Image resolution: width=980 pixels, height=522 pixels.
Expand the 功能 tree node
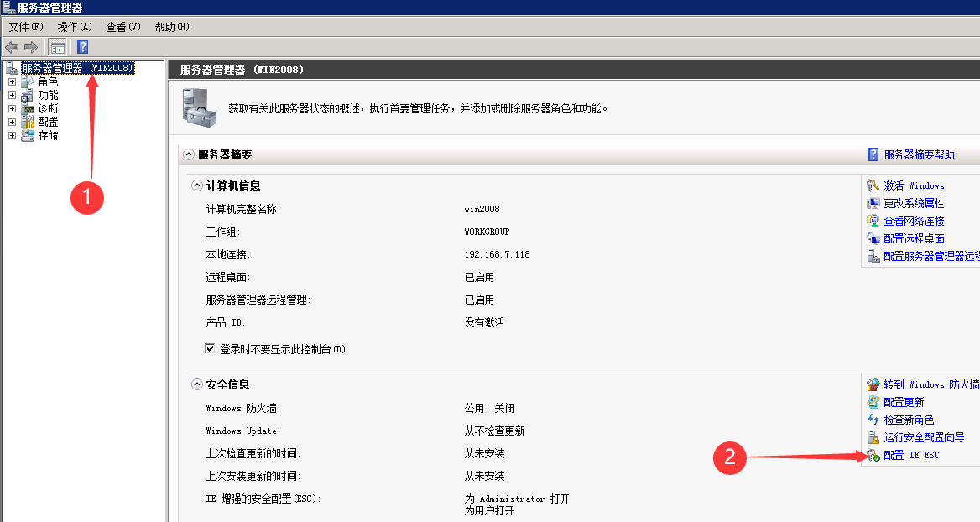point(12,96)
